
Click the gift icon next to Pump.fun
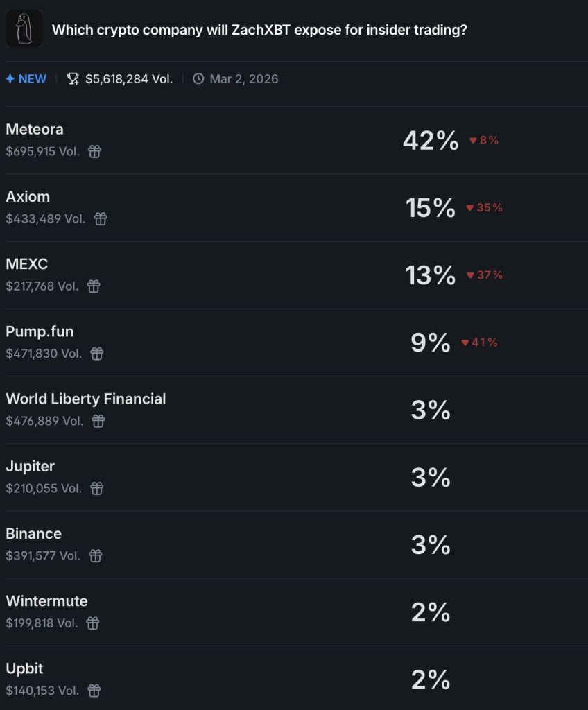click(96, 354)
